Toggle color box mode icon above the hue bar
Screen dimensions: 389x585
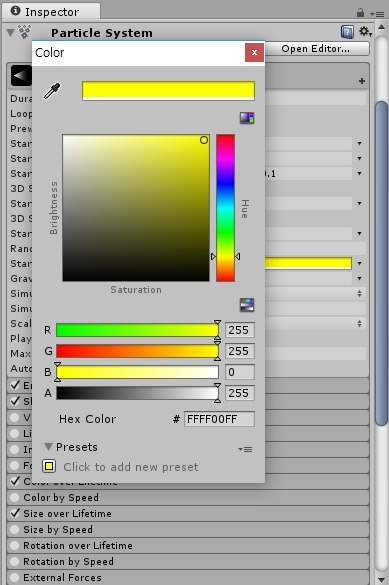(x=247, y=118)
